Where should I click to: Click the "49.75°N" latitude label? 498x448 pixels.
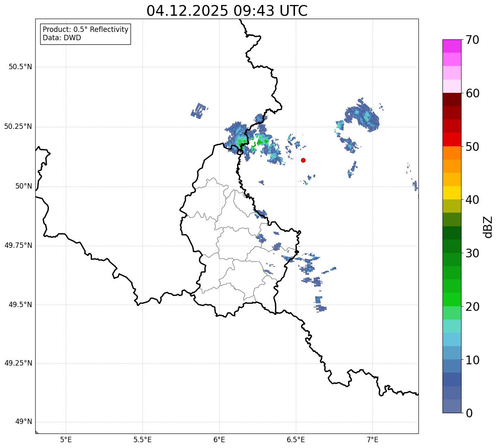click(18, 245)
